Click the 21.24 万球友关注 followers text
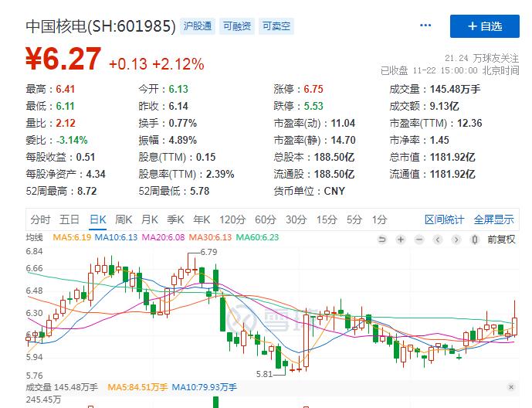532x408 pixels. pyautogui.click(x=482, y=59)
